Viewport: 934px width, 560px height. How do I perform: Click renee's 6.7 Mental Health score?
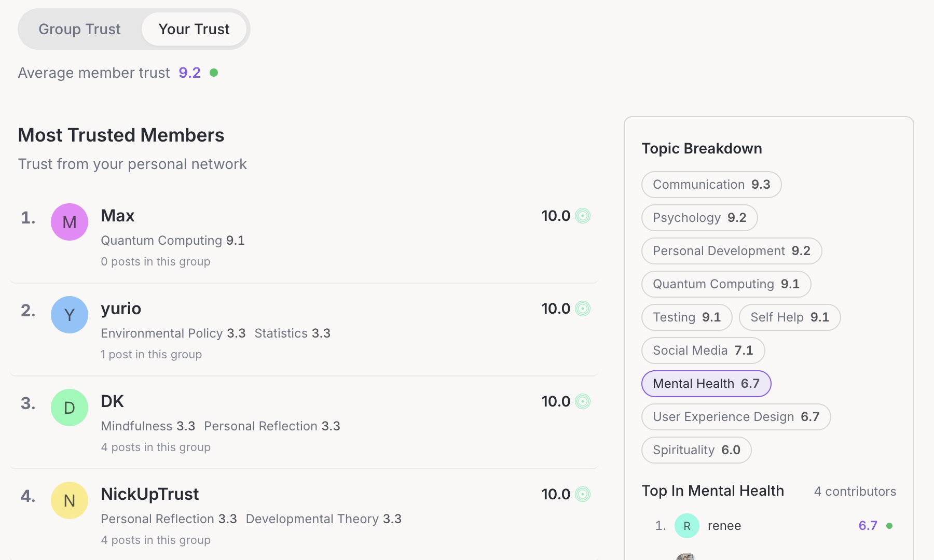pyautogui.click(x=868, y=526)
